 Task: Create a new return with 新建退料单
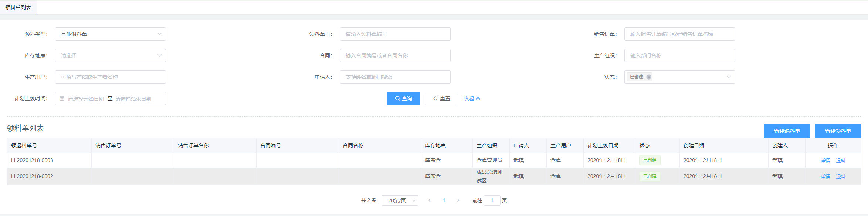[787, 131]
